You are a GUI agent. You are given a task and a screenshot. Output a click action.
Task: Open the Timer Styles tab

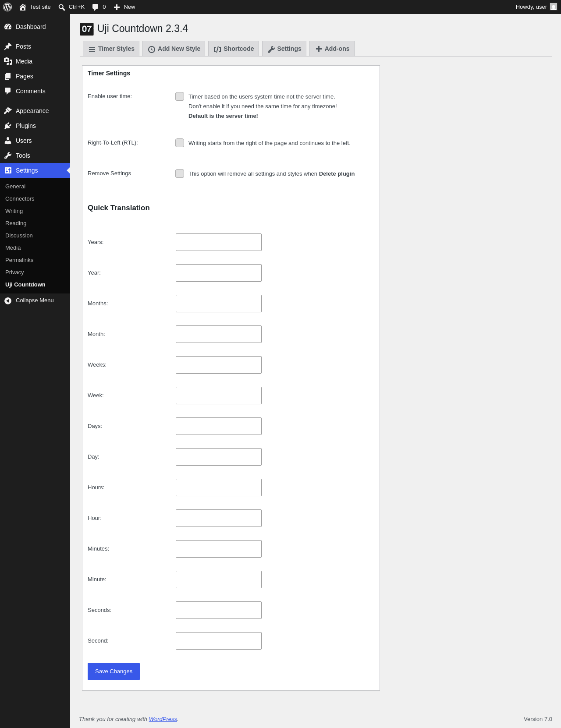click(111, 49)
